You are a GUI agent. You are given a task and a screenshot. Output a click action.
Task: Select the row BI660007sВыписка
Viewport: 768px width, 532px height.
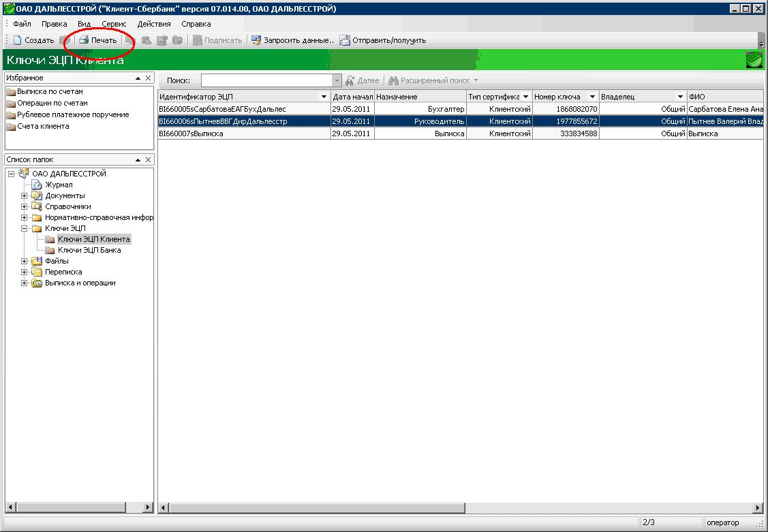pyautogui.click(x=461, y=133)
